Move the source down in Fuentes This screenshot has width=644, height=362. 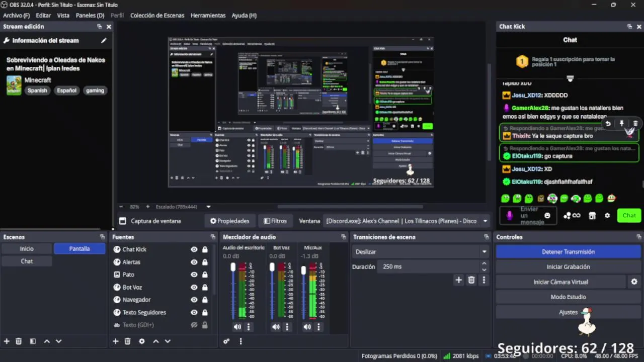(168, 341)
